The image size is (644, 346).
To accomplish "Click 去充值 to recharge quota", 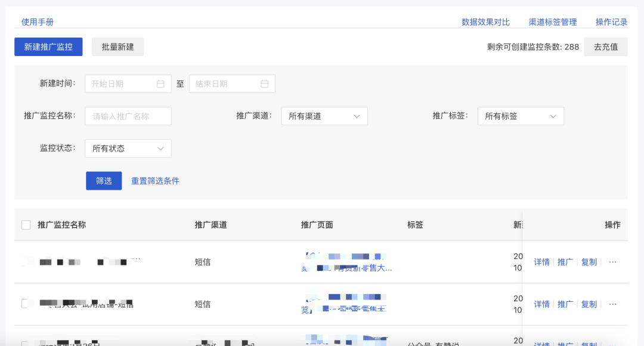I will 606,47.
